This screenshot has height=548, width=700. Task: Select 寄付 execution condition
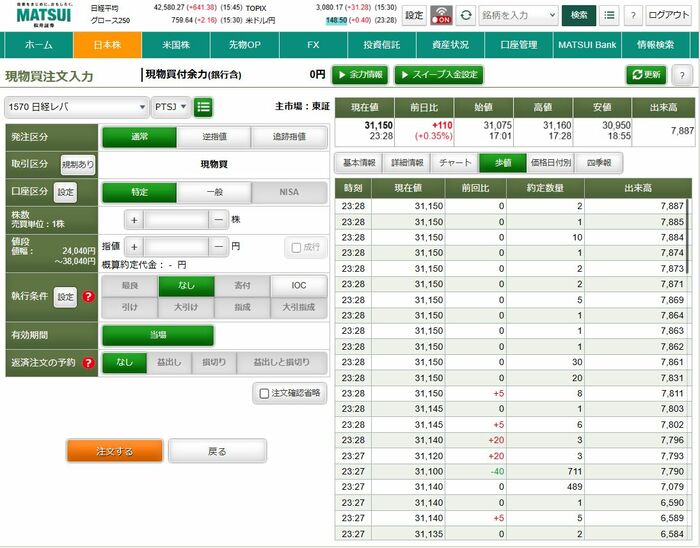[242, 286]
